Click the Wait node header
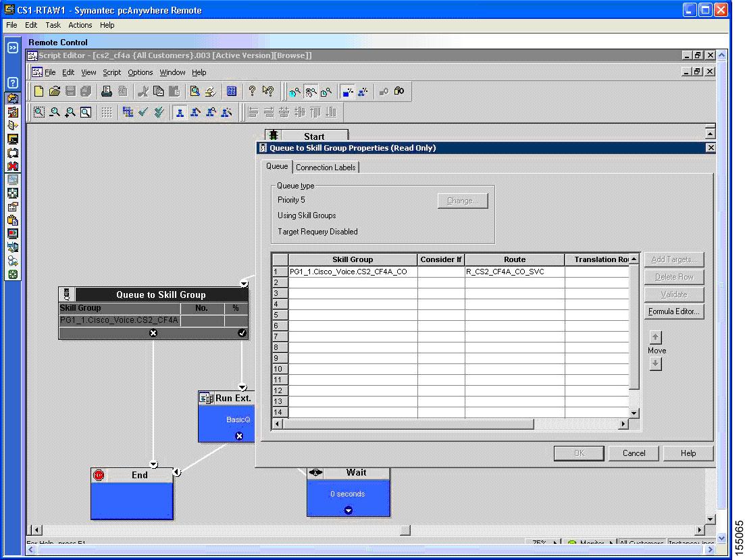This screenshot has width=745, height=560. point(349,473)
